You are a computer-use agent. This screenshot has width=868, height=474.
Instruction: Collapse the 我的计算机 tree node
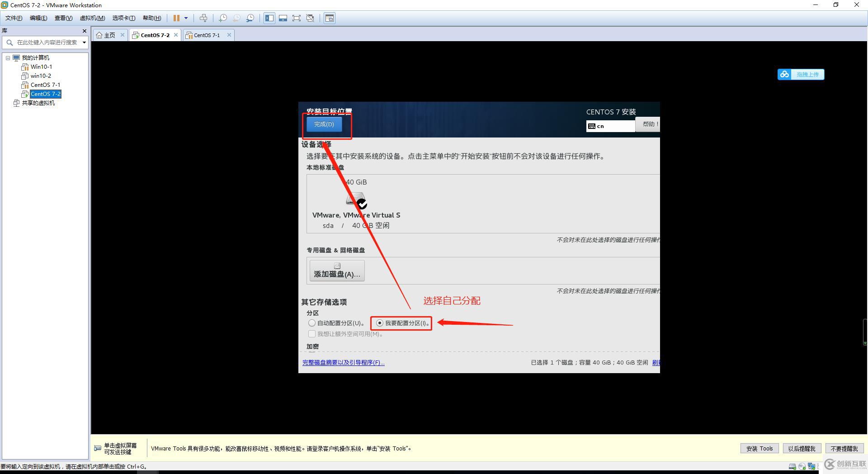pos(8,58)
